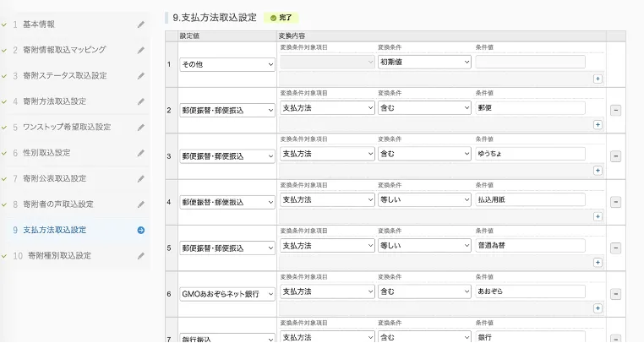
Task: Click the pencil icon beside 基本情報
Action: (141, 24)
